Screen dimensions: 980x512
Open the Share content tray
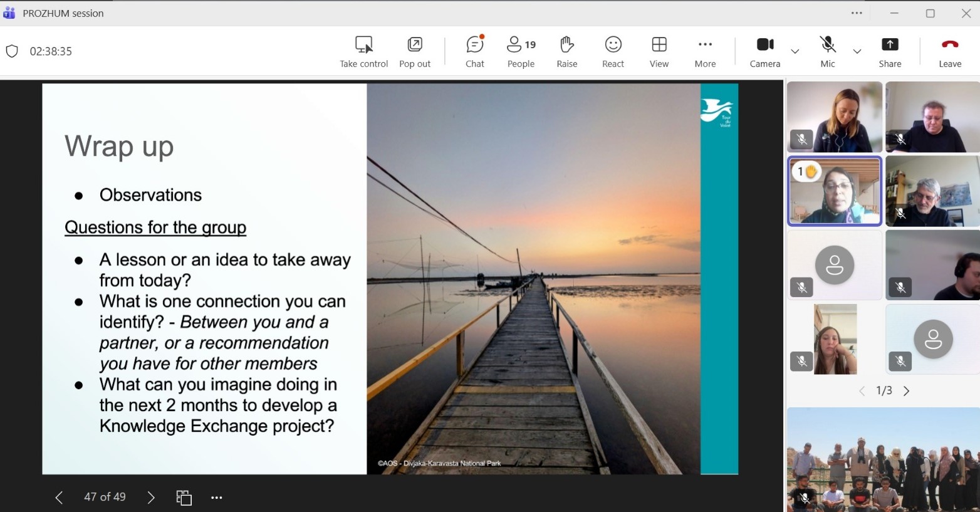(889, 51)
